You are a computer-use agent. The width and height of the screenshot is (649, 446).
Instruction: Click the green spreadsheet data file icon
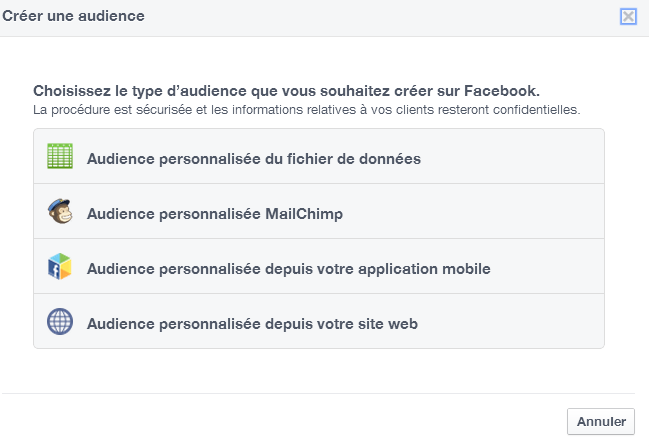click(x=60, y=156)
